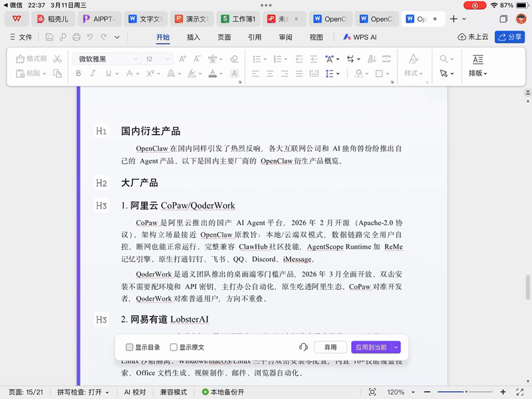The image size is (532, 399).
Task: Click the Save icon
Action: (49, 37)
